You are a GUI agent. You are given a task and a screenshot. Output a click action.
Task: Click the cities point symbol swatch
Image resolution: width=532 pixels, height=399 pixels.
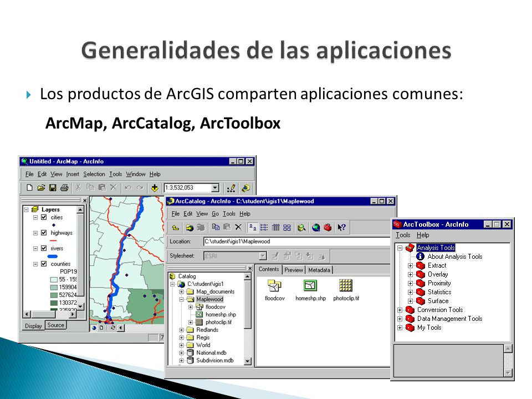(x=54, y=225)
